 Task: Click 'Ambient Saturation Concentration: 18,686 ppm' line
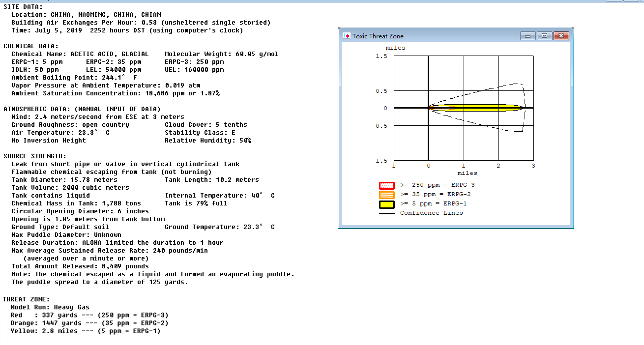[116, 93]
